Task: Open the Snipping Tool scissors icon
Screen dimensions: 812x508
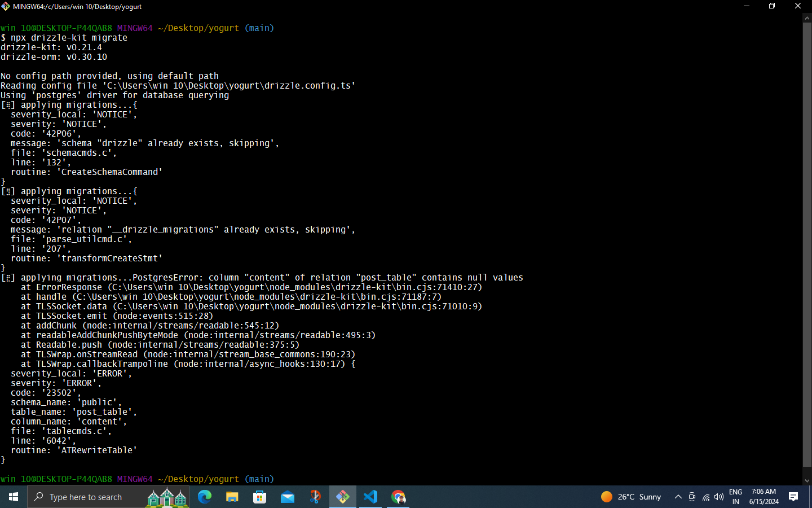Action: [x=315, y=497]
